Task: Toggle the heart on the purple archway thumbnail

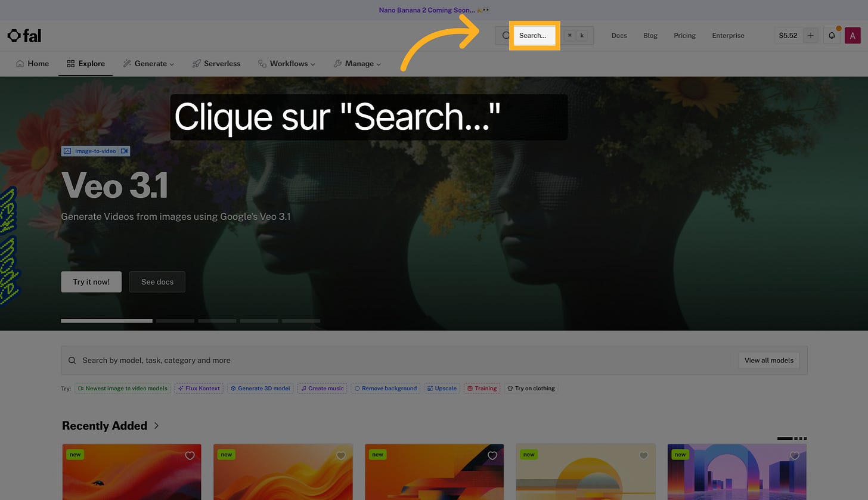Action: tap(794, 455)
